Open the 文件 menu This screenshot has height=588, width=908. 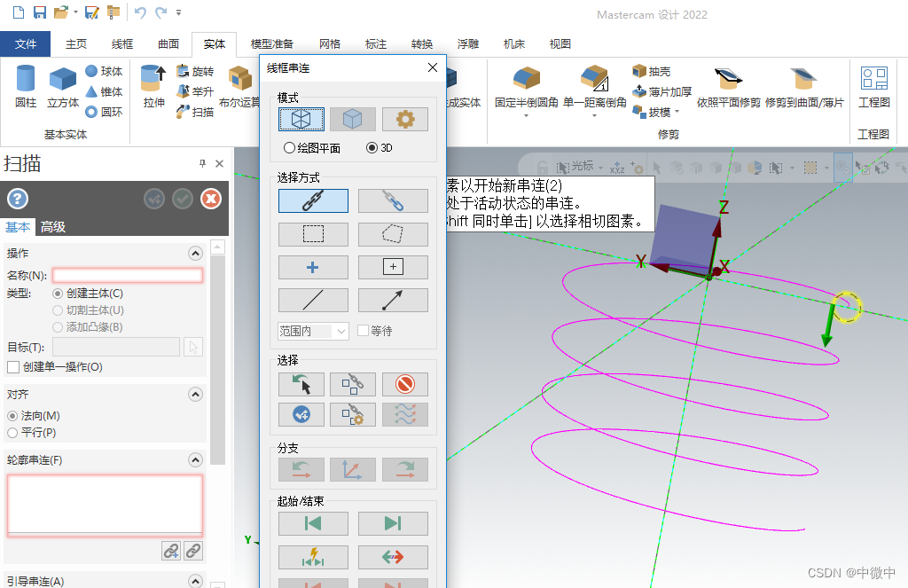point(26,44)
